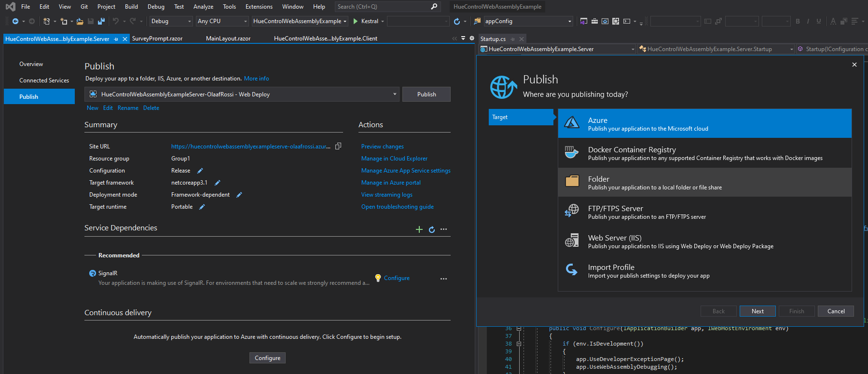This screenshot has width=868, height=374.
Task: Open the publish profile Web Deploy dropdown
Action: [242, 94]
